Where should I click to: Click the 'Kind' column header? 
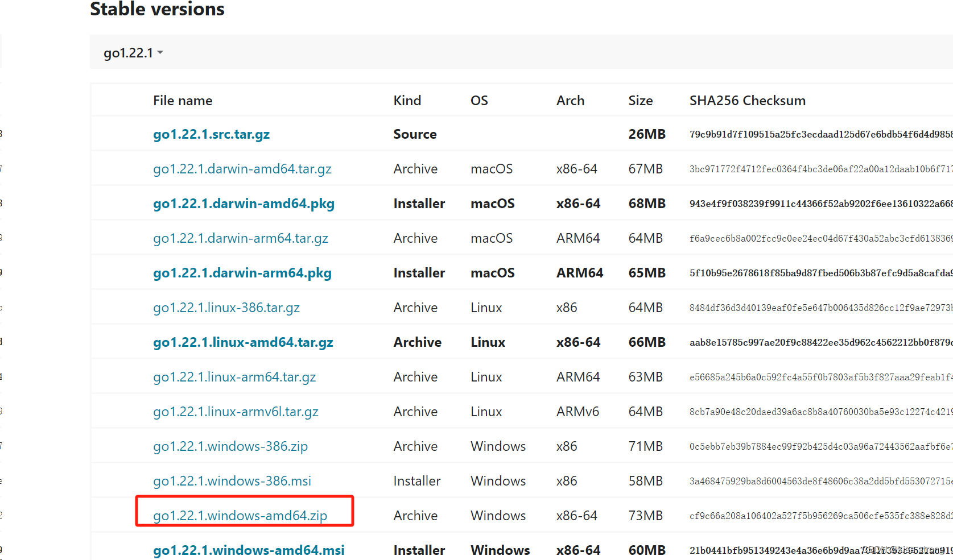407,101
